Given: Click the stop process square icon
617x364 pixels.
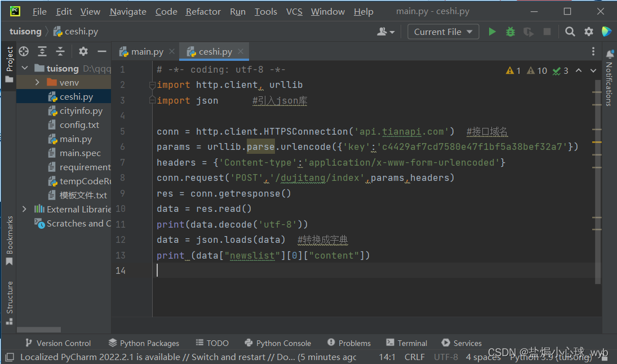Looking at the screenshot, I should [x=547, y=32].
